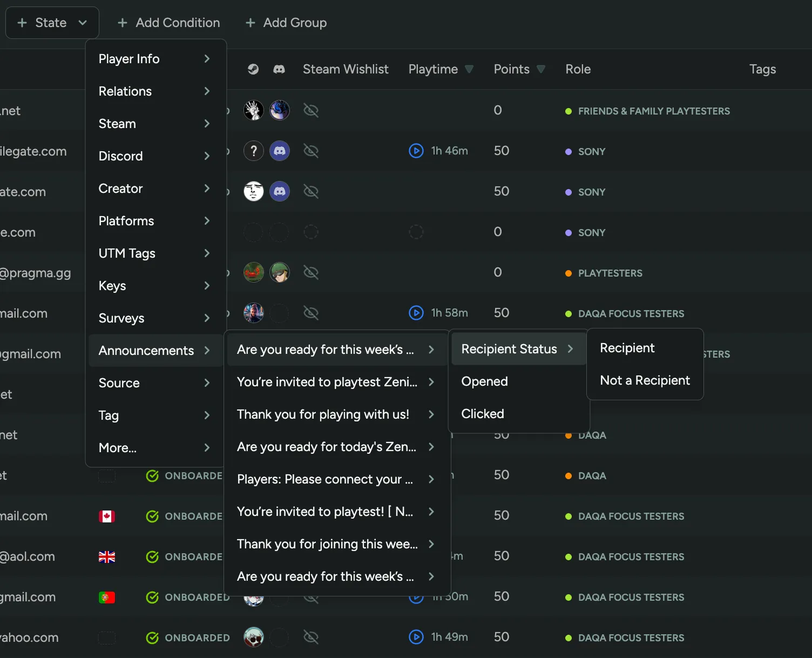Toggle hidden wishlist eye icon in bottom row
The width and height of the screenshot is (812, 658).
click(311, 637)
